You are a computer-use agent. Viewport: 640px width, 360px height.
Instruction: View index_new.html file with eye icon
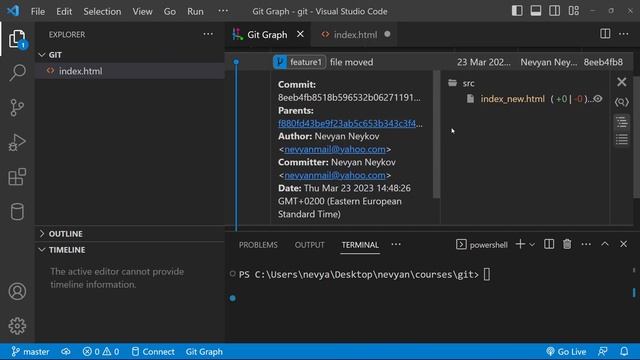pyautogui.click(x=598, y=99)
